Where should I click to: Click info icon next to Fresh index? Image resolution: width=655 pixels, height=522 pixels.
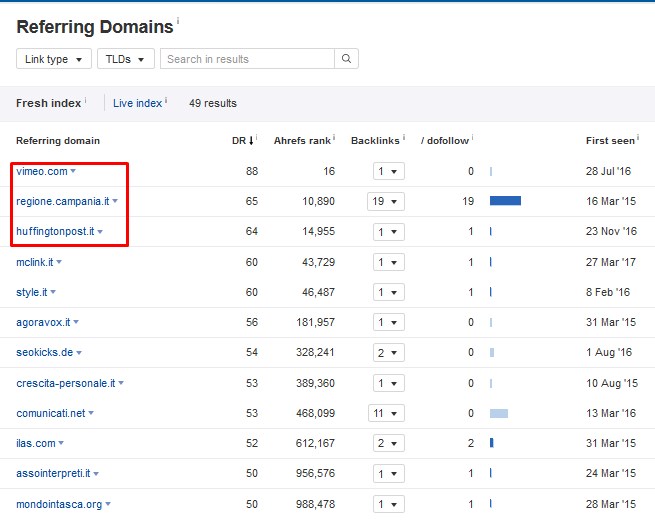[86, 101]
